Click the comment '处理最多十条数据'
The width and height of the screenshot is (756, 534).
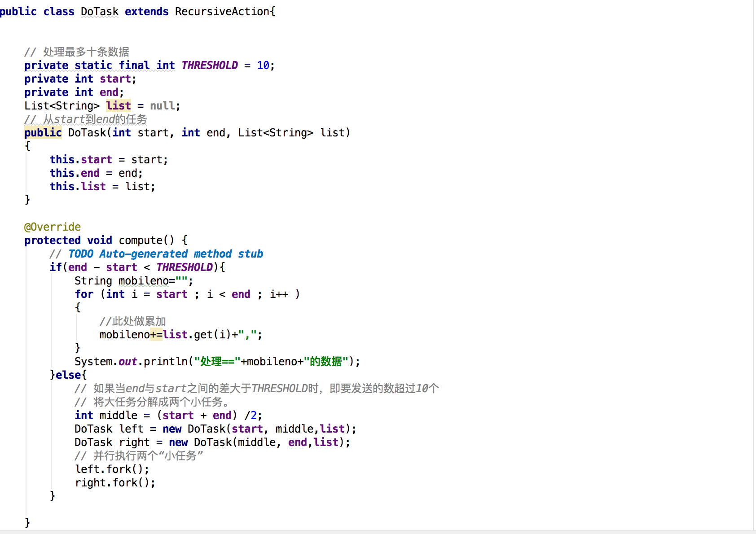[77, 52]
